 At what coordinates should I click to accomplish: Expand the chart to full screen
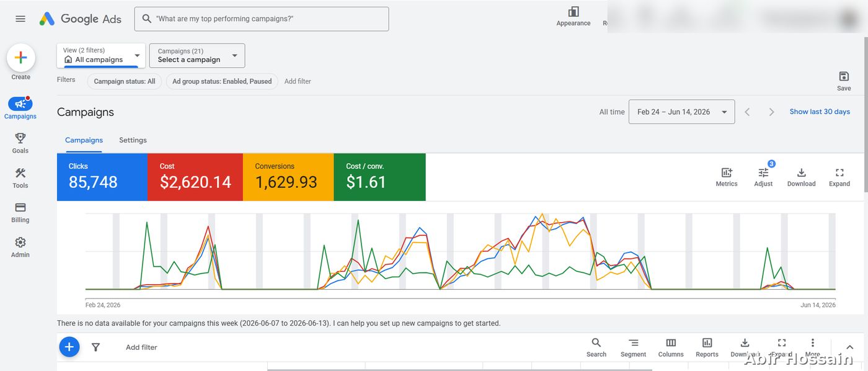point(839,177)
